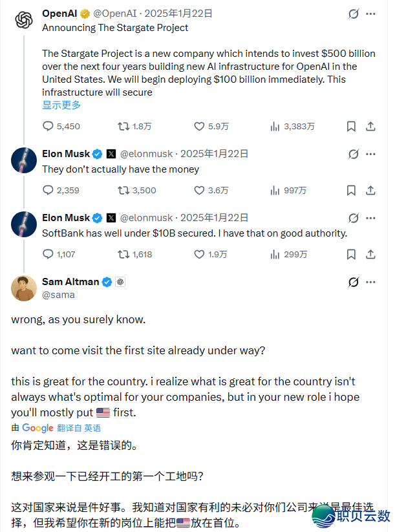Share Elon Musk's SoftBank tweet
The image size is (395, 532).
pos(370,254)
